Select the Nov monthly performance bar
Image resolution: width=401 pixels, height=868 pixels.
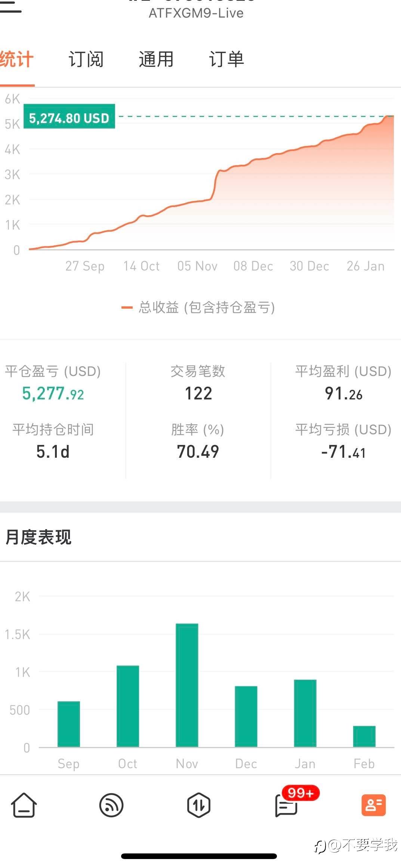[x=187, y=685]
